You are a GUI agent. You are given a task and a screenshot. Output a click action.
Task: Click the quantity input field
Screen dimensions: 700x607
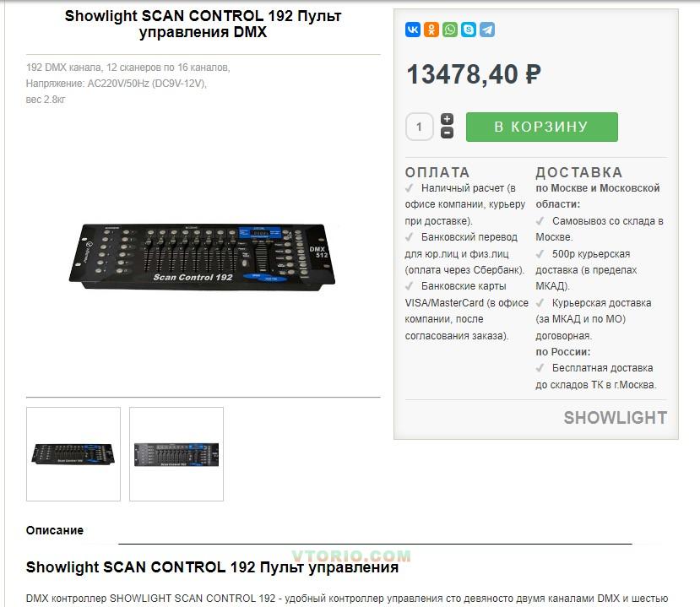pos(419,127)
